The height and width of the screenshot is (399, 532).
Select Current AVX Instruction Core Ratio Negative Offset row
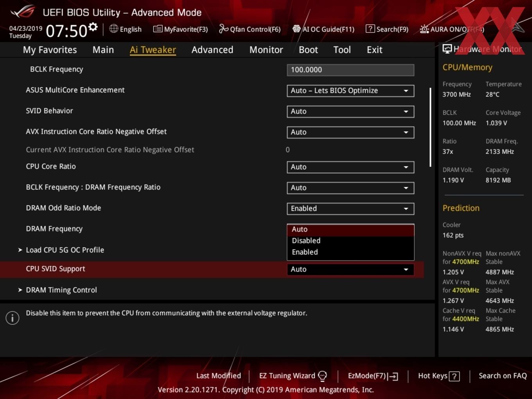(110, 150)
